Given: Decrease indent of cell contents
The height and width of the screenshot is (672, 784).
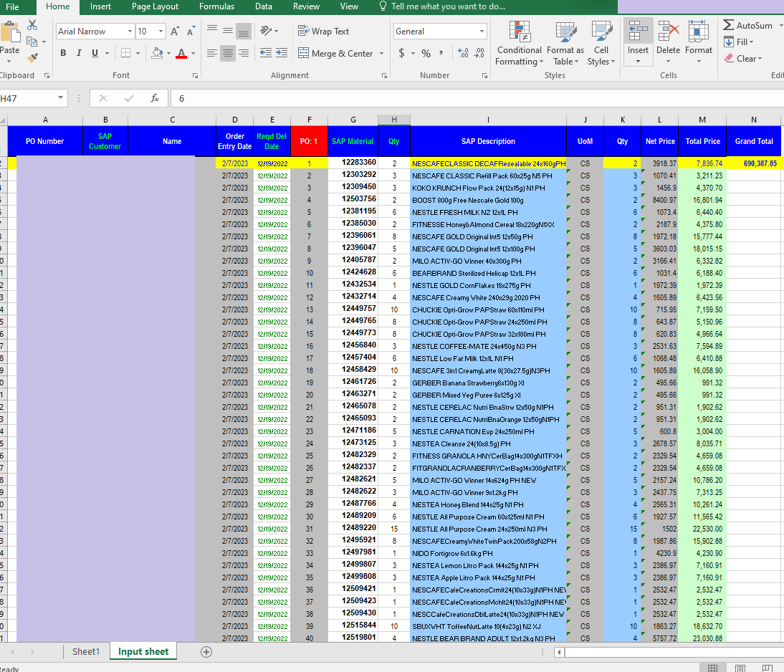Looking at the screenshot, I should click(x=266, y=53).
